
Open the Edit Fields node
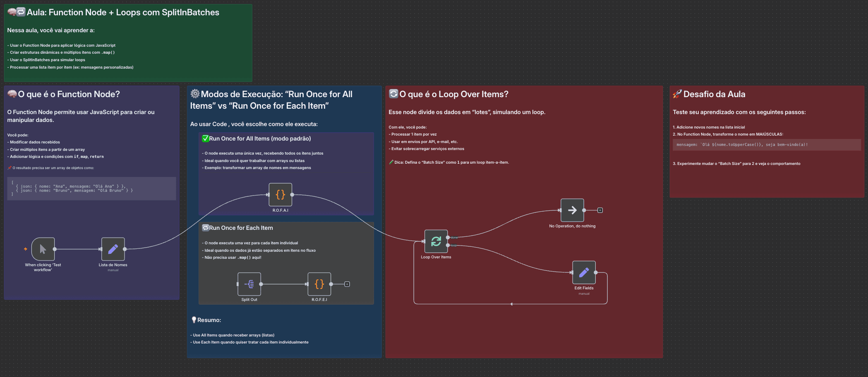tap(584, 272)
